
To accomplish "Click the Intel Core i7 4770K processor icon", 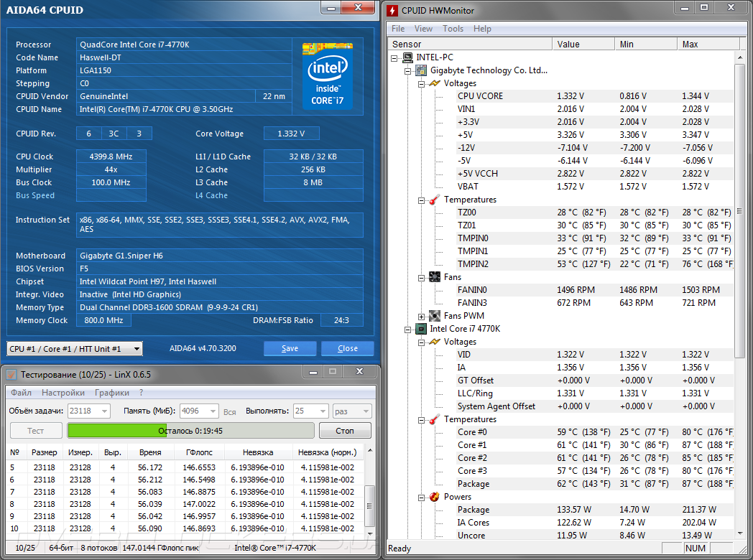I will pyautogui.click(x=421, y=329).
